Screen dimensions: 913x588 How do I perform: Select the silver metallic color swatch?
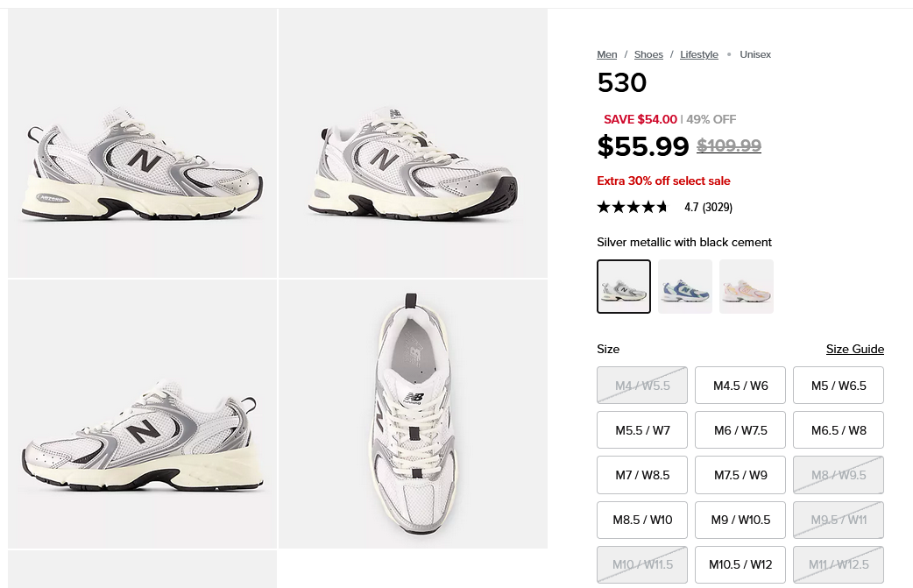(624, 287)
